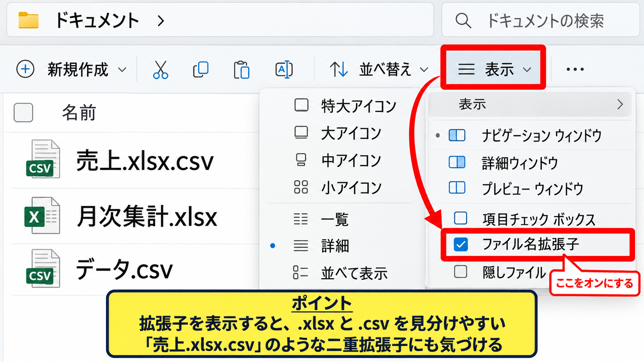Click the chevron after ドキュメント in address bar
Screen dimensions: 644x362
click(161, 21)
